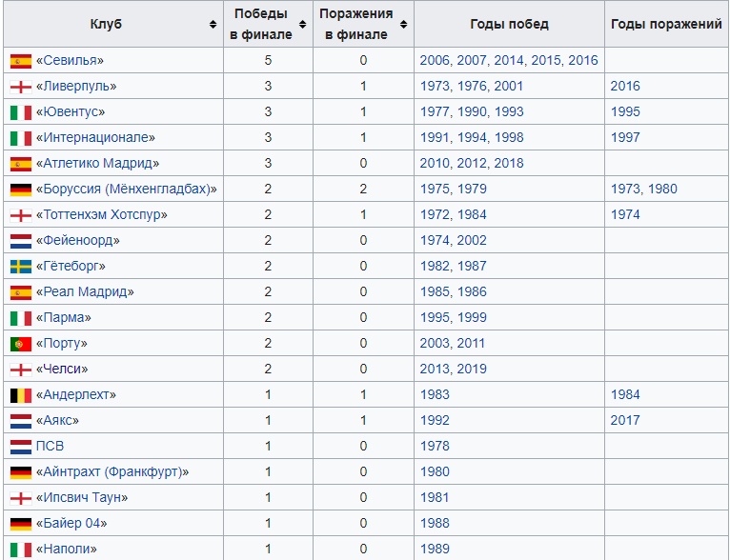This screenshot has width=730, height=560.
Task: Click the English flag beside «Ипсвич Таун»
Action: coord(21,498)
